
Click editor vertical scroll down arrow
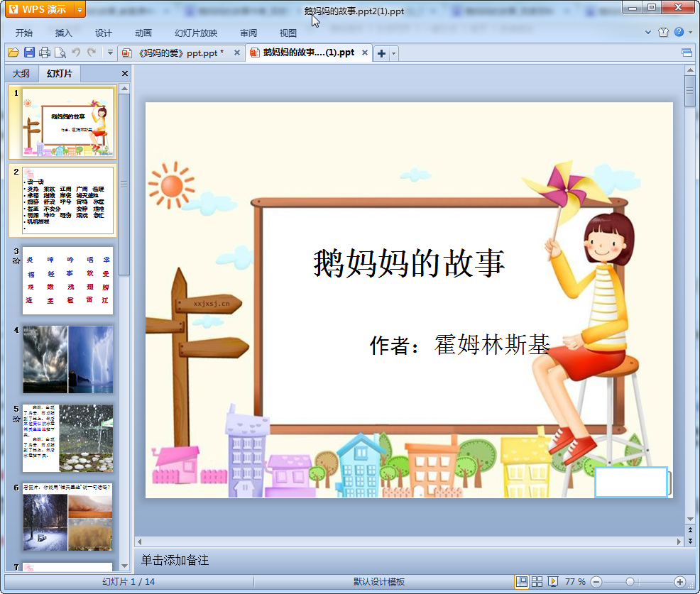pyautogui.click(x=690, y=519)
